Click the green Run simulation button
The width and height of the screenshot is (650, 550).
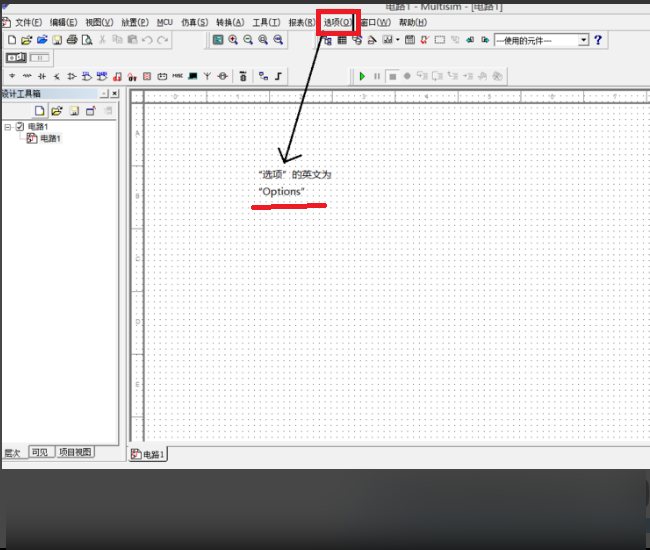coord(363,76)
